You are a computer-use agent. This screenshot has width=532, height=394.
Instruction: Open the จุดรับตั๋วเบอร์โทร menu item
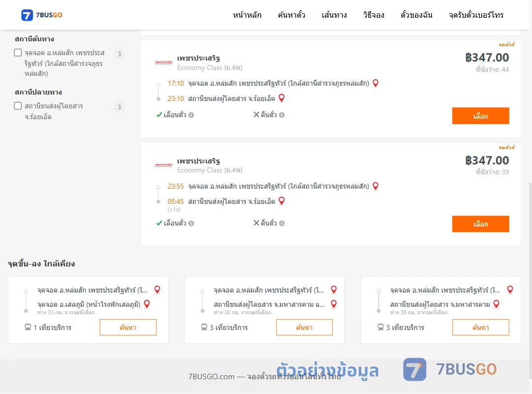(x=476, y=15)
